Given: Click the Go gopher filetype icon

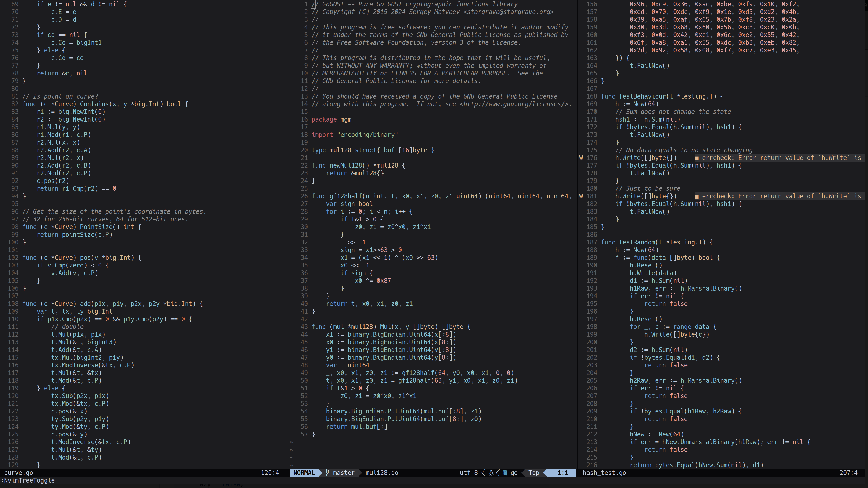Looking at the screenshot, I should point(505,472).
